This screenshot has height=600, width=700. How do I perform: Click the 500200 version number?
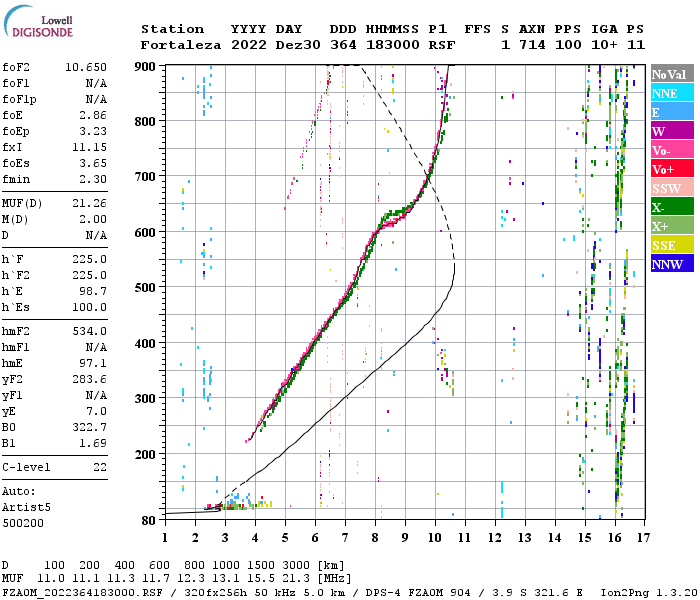[x=23, y=523]
